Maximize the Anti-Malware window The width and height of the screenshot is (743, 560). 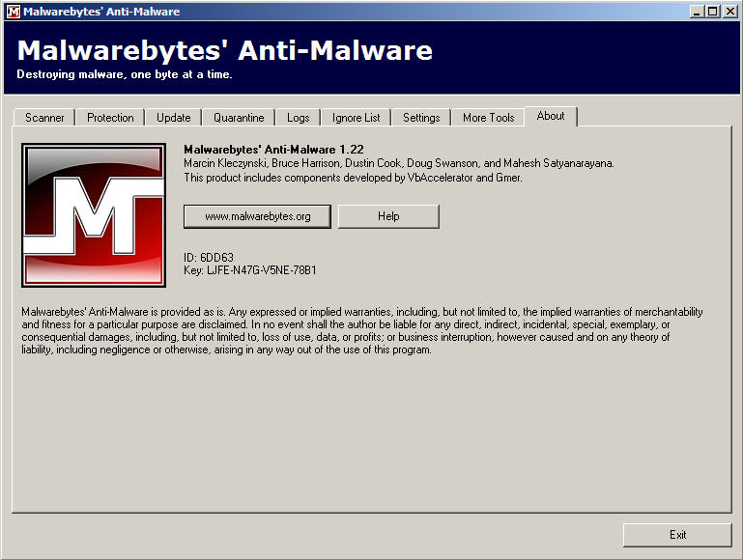[712, 12]
